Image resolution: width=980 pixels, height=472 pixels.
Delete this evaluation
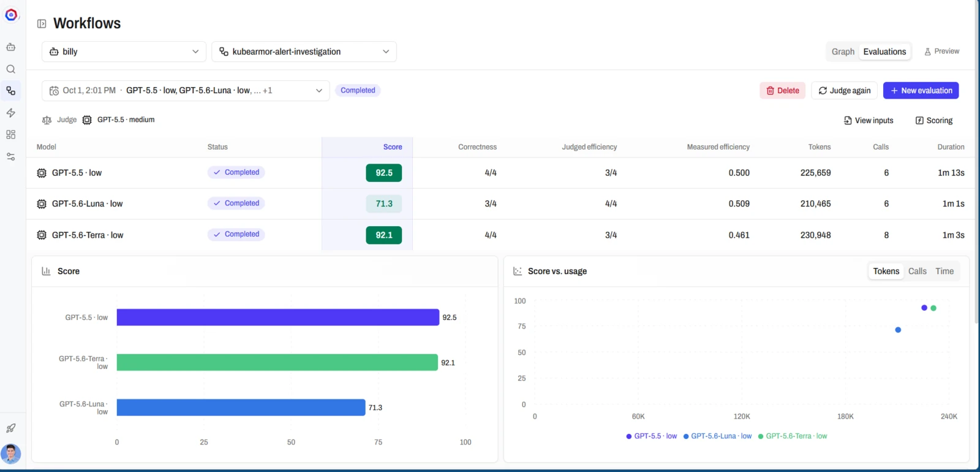[x=782, y=91]
